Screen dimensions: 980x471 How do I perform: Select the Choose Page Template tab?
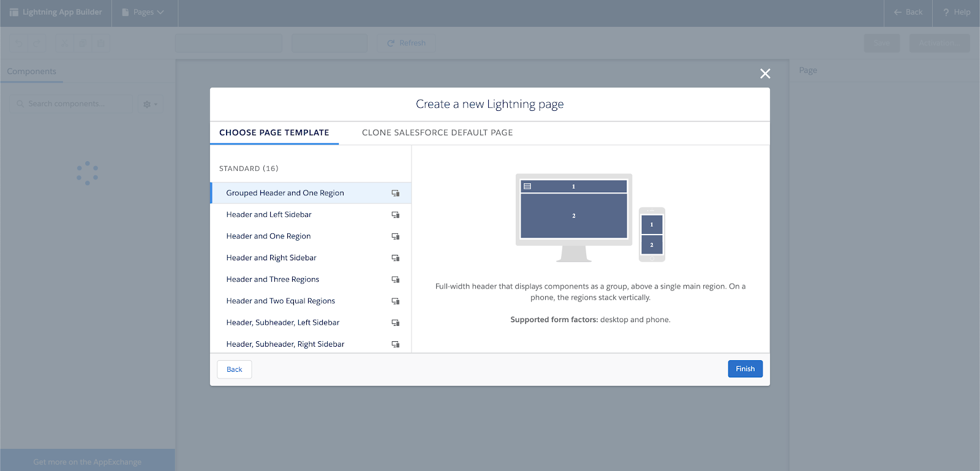(274, 132)
